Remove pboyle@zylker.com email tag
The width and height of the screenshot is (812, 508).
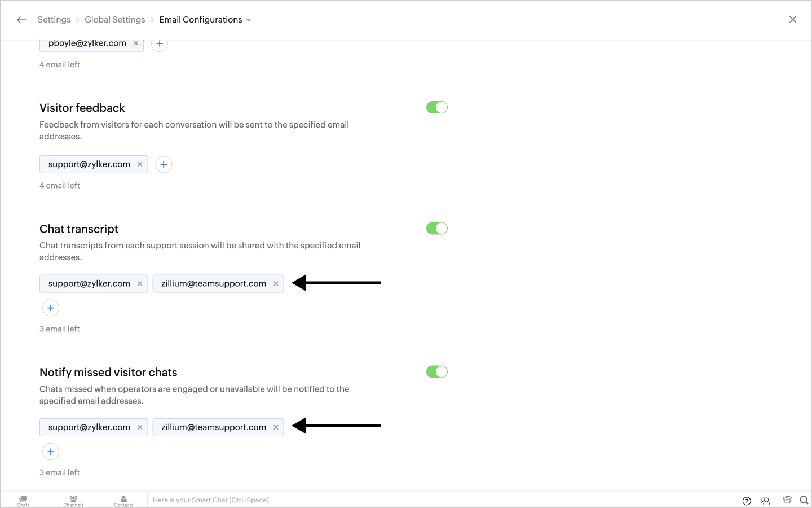136,43
